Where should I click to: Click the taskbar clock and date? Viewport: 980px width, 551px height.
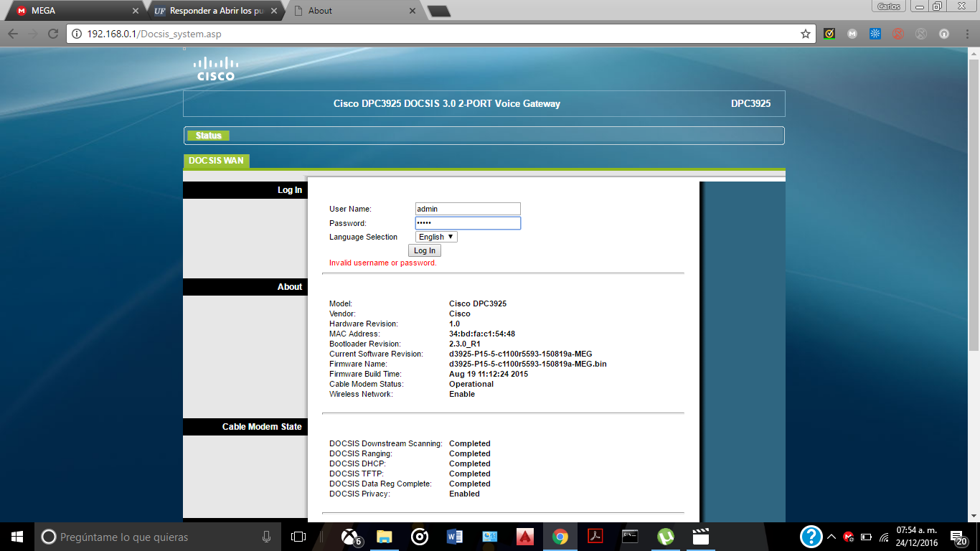click(916, 537)
